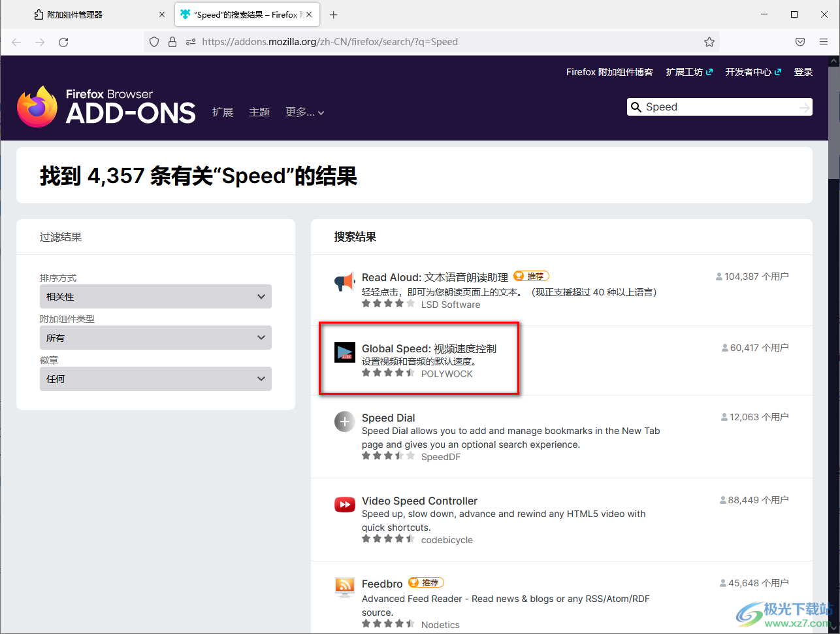Click the 推荐 badge next to Feedbro
The image size is (840, 634).
point(426,582)
